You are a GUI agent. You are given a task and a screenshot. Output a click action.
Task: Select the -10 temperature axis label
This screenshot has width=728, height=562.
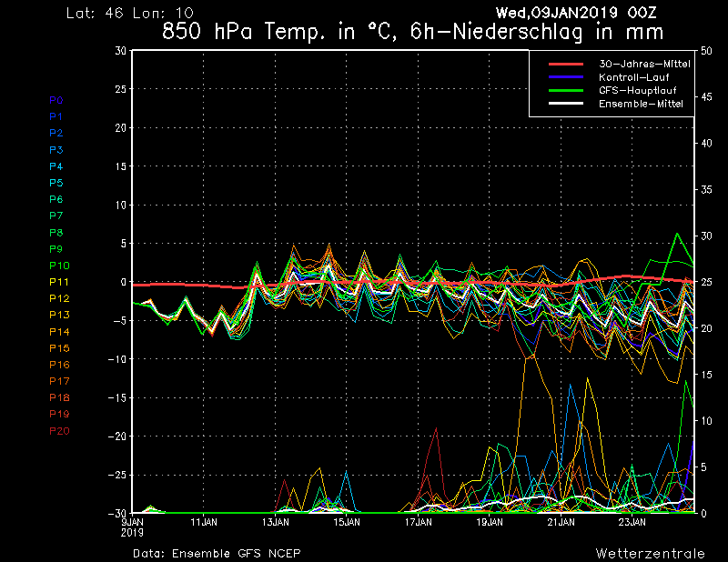click(x=117, y=359)
